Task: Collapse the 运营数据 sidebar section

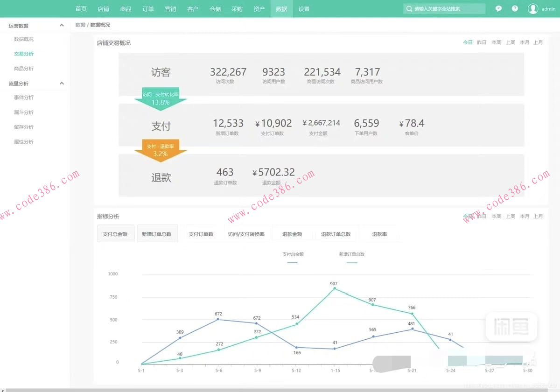Action: pos(62,26)
